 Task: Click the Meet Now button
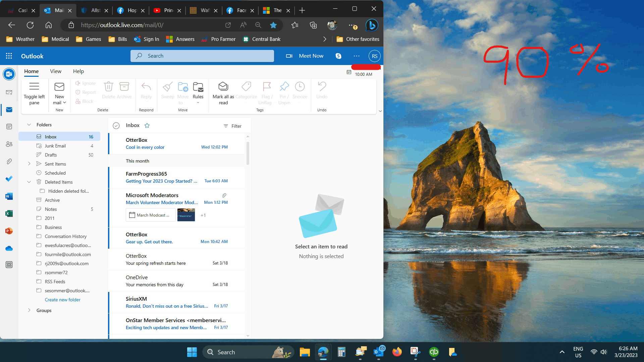pos(305,56)
